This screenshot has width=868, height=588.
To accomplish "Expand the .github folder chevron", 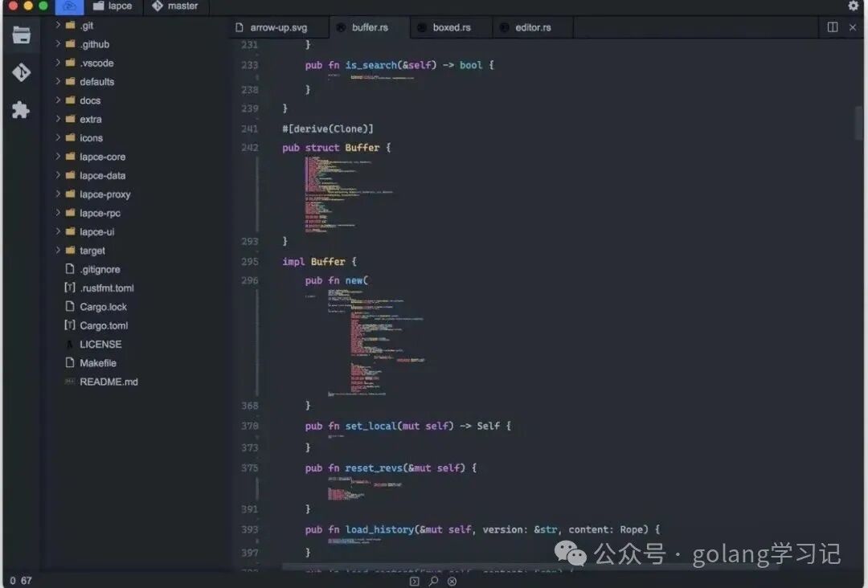I will (58, 43).
